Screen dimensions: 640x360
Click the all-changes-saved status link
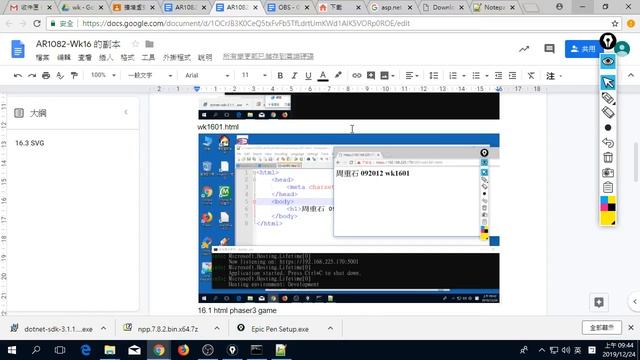coord(268,56)
